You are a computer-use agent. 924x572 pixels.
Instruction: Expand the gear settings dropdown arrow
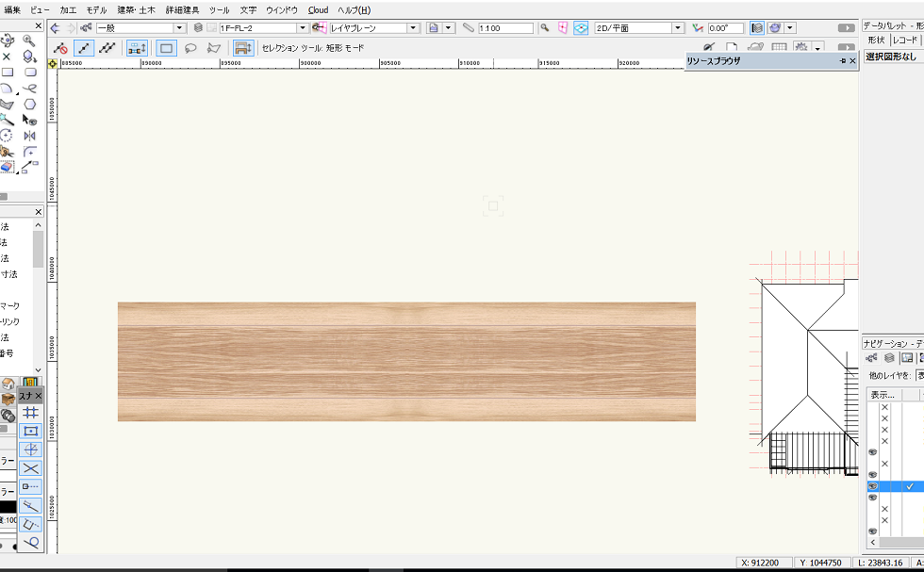pos(818,49)
